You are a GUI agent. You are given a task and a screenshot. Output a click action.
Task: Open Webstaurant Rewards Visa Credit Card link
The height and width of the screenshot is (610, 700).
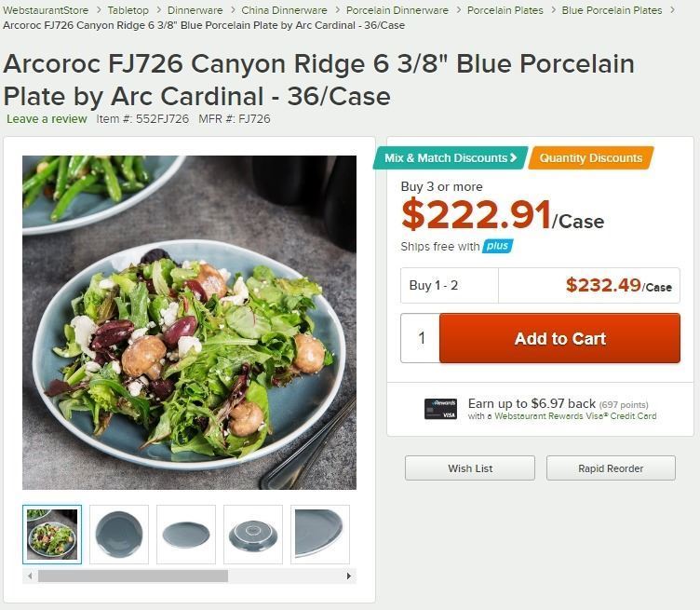click(575, 416)
